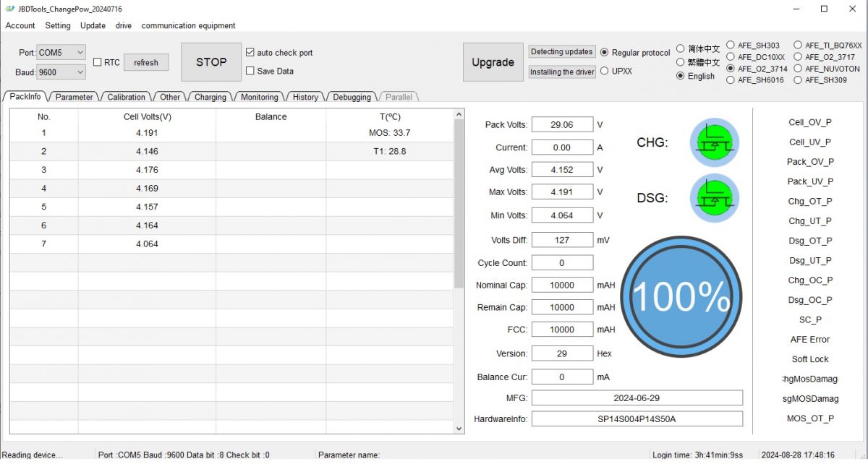868x464 pixels.
Task: Click the MOS: 33.7 temperature cell
Action: (x=389, y=133)
